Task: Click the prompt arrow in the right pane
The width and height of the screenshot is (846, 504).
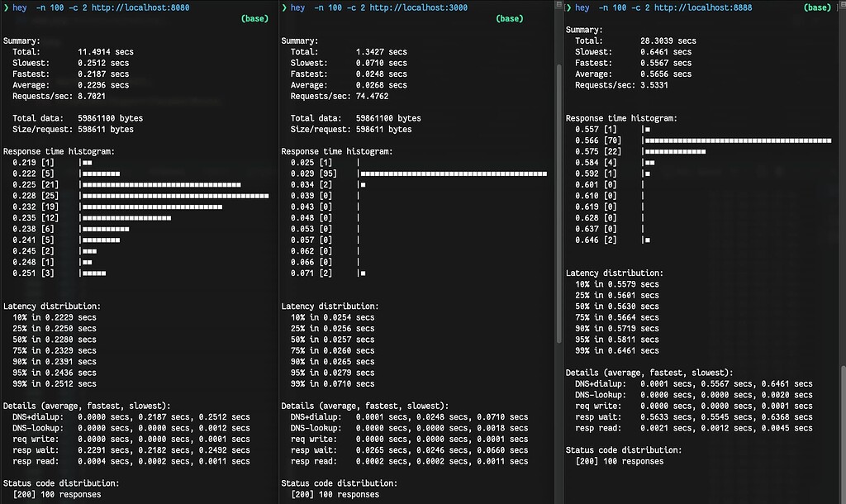Action: coord(567,7)
